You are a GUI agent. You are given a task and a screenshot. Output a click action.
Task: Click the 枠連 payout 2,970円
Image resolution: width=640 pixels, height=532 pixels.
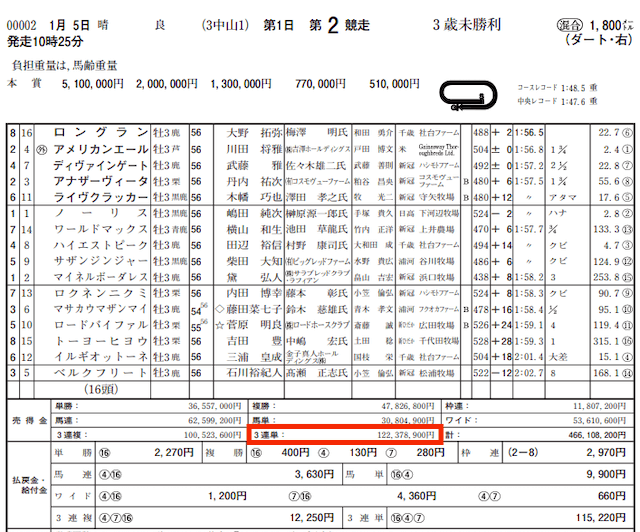[606, 453]
